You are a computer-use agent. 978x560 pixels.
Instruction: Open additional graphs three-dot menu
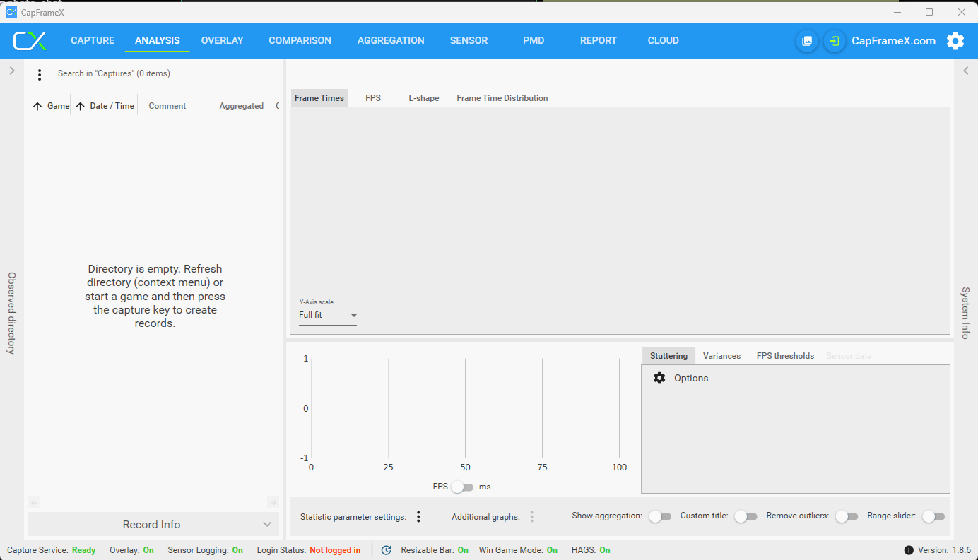pos(532,517)
